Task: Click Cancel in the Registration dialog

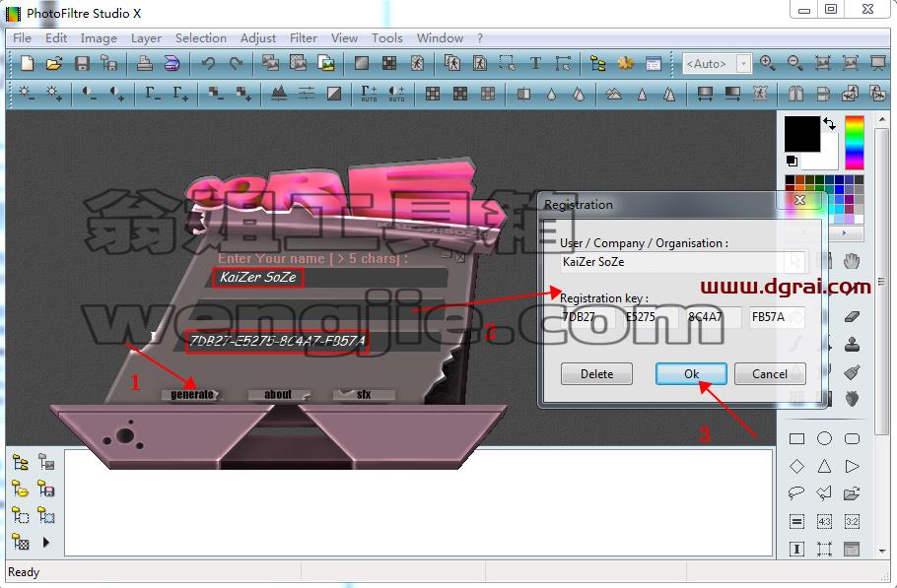Action: (770, 373)
